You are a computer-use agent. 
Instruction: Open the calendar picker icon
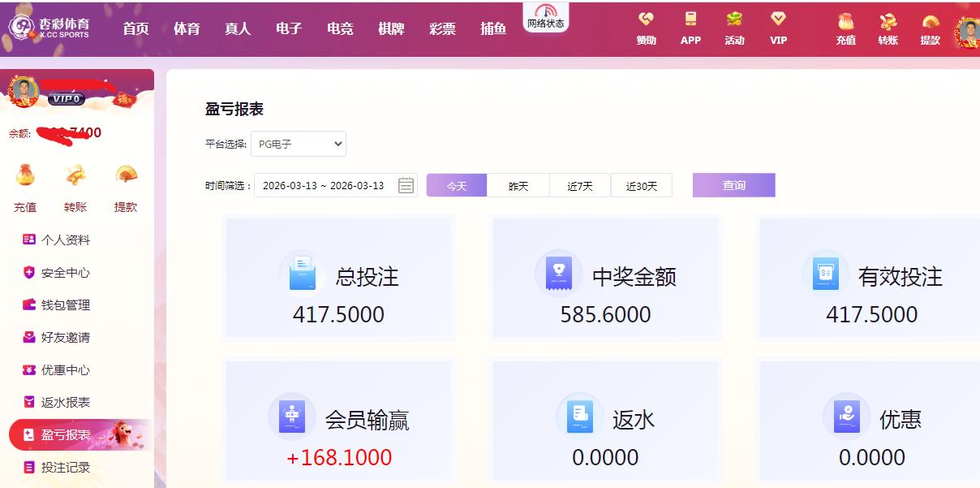pyautogui.click(x=406, y=186)
